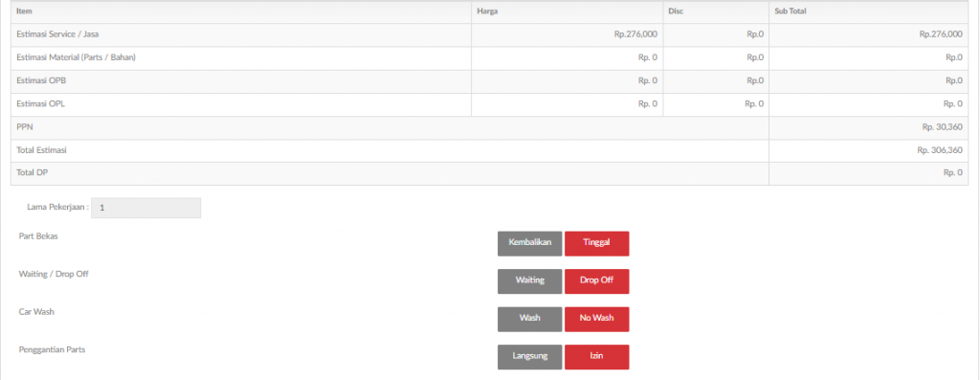Screen dimensions: 980x380
Task: Select the Estimasi OPB row label
Action: coord(41,80)
